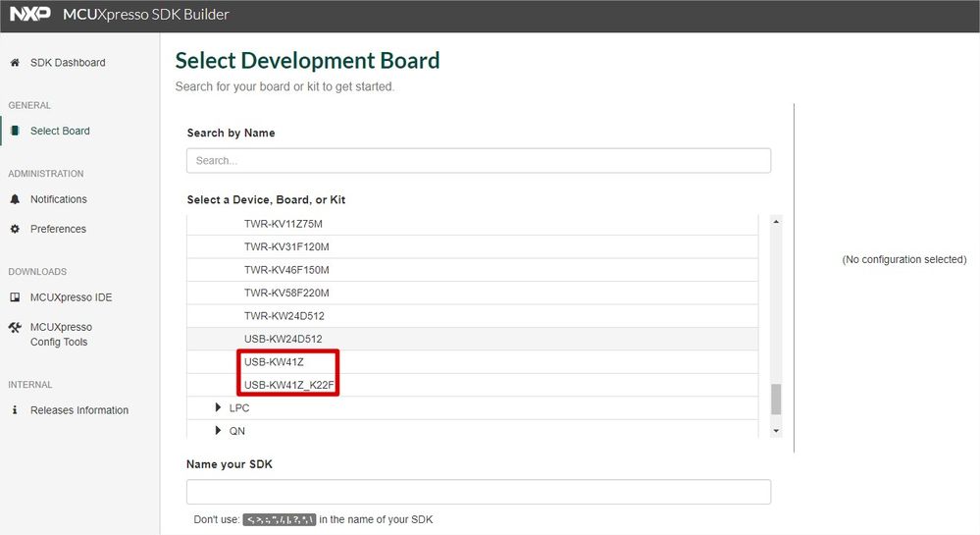Select TWR-KV11Z75M board
Screen dimensions: 980x535
tap(473, 224)
